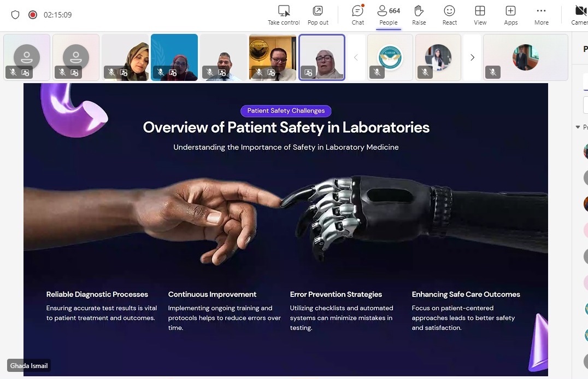Select the man in suit avatar tile
588x379 pixels.
[x=525, y=57]
